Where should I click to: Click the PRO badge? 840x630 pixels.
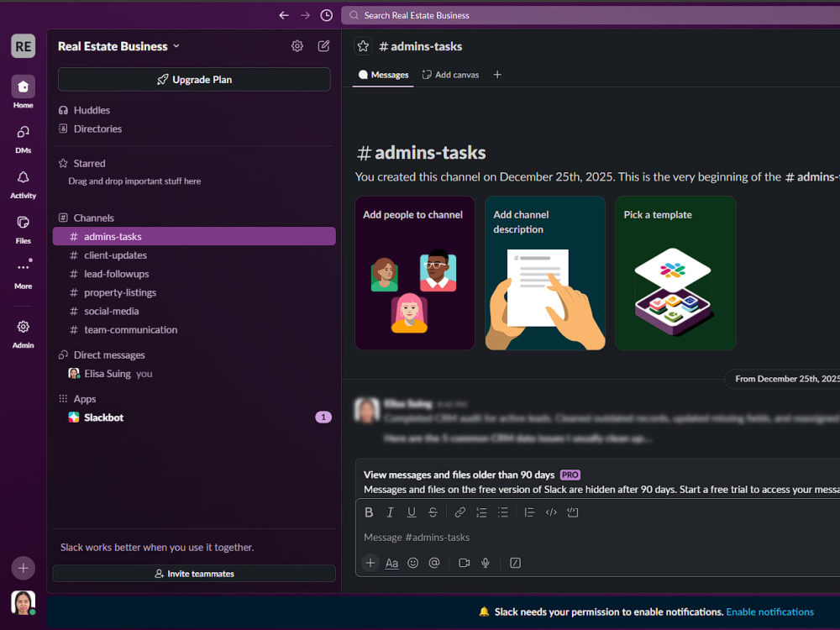click(x=570, y=475)
